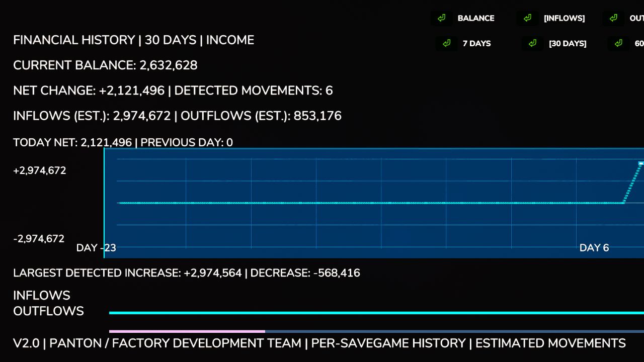The image size is (644, 362).
Task: Click the +2,974,672 axis label
Action: (40, 170)
